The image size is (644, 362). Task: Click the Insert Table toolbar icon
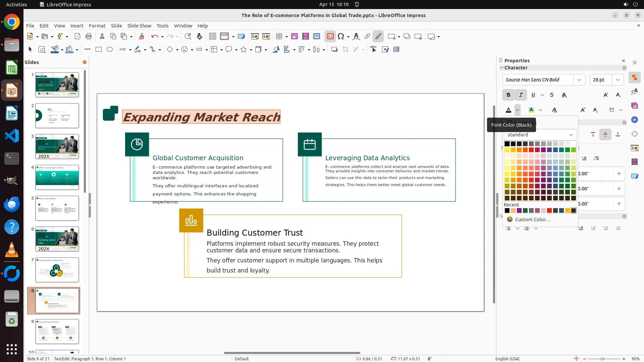click(x=279, y=37)
